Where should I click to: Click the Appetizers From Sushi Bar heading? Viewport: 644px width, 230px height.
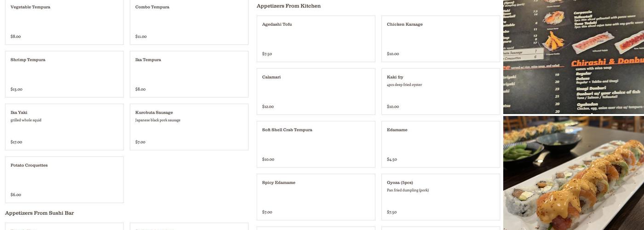click(40, 213)
